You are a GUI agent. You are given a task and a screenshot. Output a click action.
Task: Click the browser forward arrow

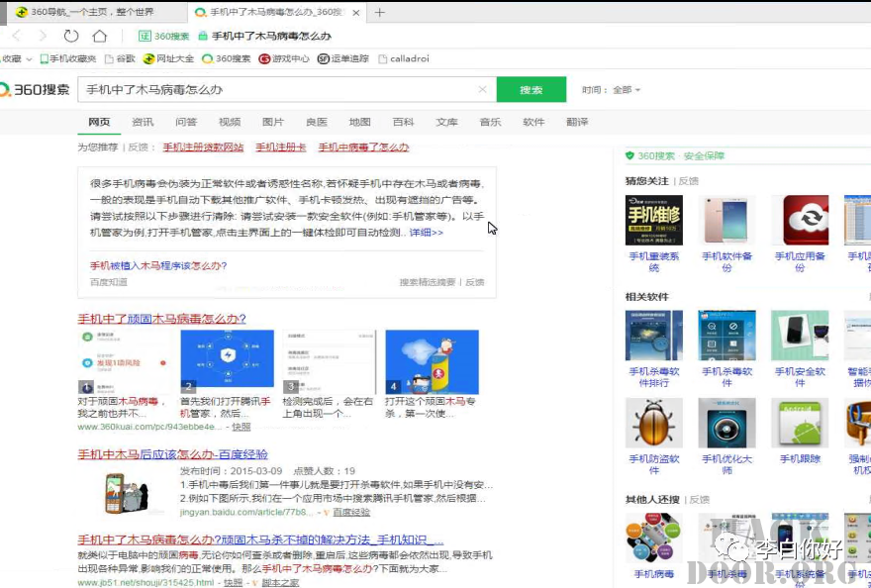[x=43, y=36]
